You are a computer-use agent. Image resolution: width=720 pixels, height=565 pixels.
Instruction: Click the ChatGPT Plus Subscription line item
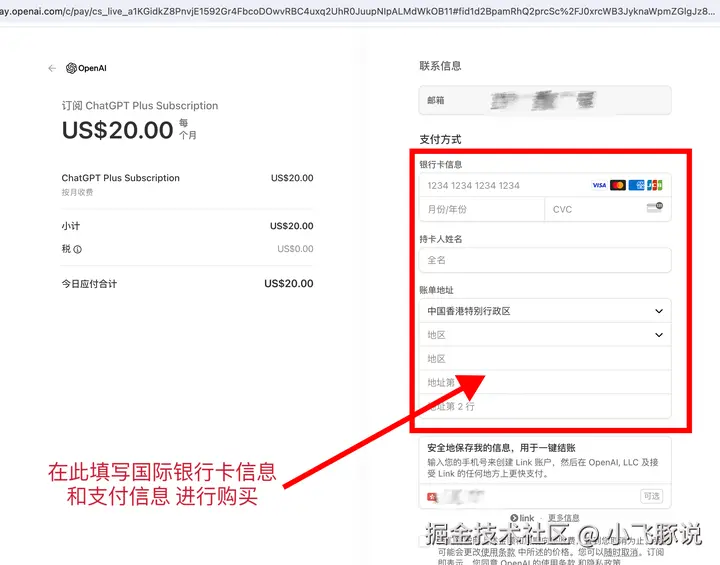point(121,178)
